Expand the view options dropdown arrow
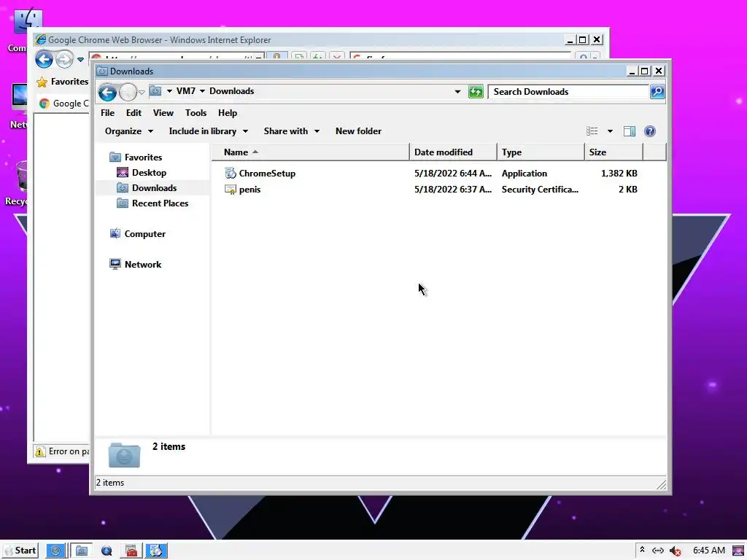The width and height of the screenshot is (747, 560). [x=610, y=131]
